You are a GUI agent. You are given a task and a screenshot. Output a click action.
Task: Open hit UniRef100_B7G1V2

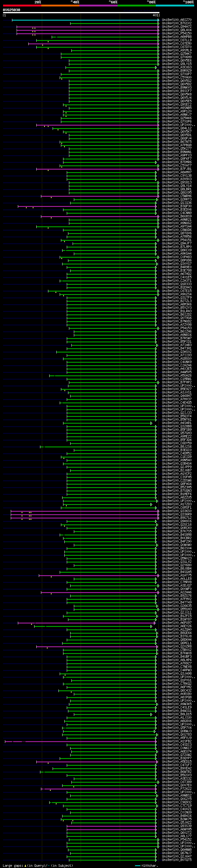coord(176,23)
